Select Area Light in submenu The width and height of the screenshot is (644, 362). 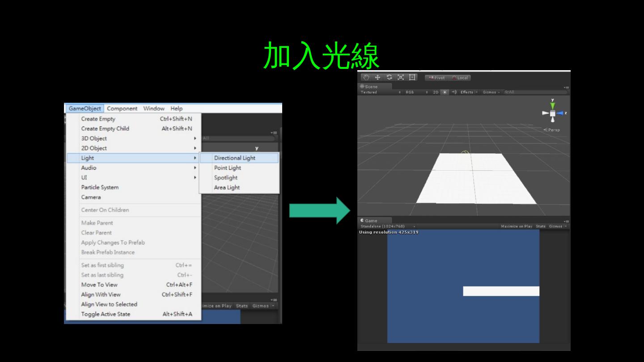coord(239,188)
